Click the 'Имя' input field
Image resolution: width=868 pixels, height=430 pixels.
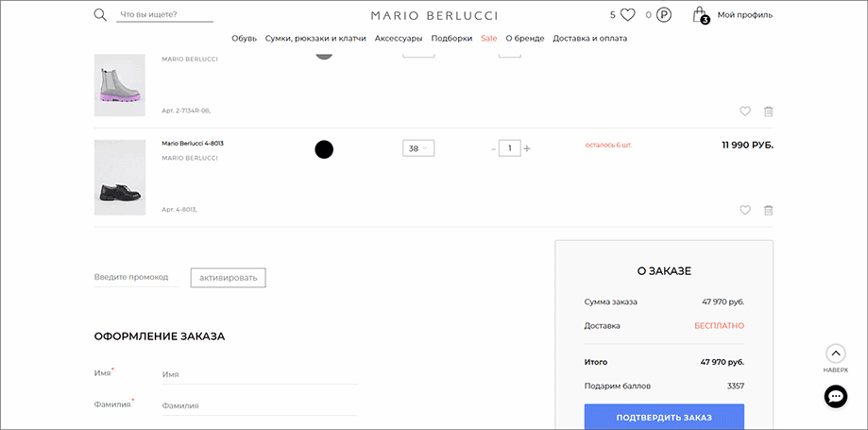point(260,374)
